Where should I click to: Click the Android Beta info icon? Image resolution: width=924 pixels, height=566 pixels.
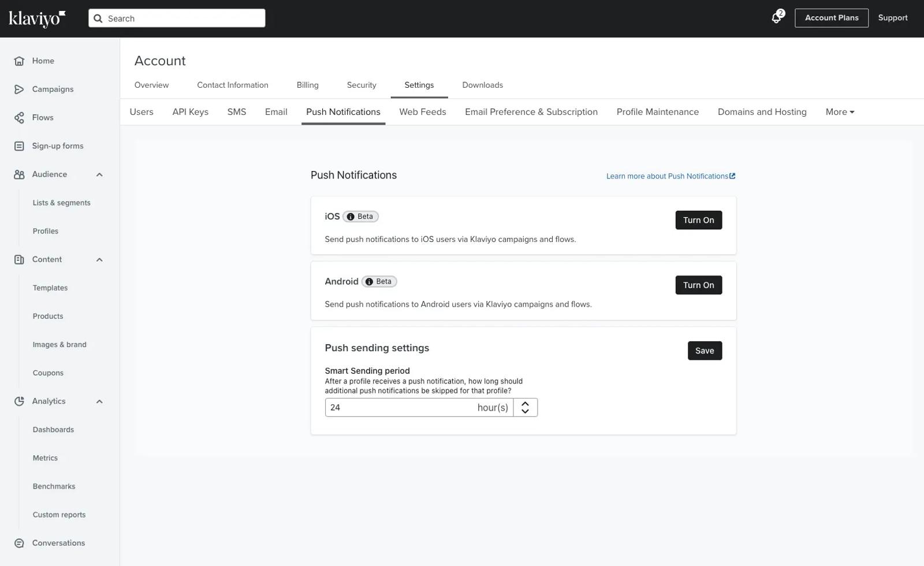point(369,282)
